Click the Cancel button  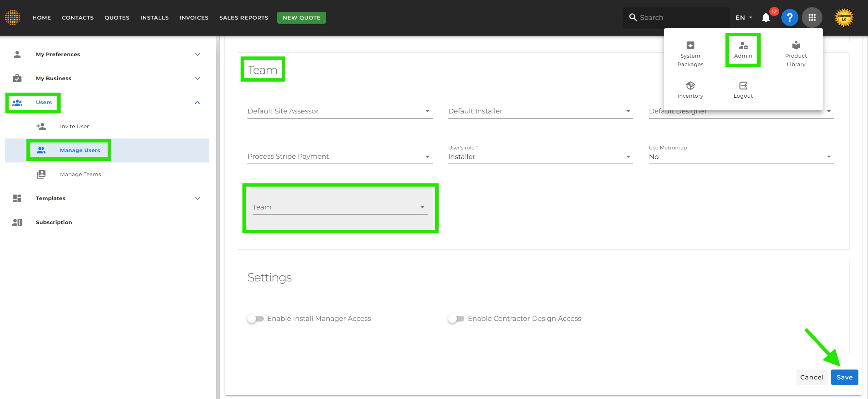811,377
